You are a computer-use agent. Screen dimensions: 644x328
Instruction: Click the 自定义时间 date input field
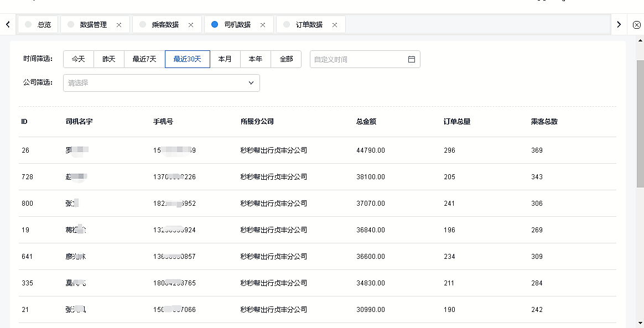[359, 59]
